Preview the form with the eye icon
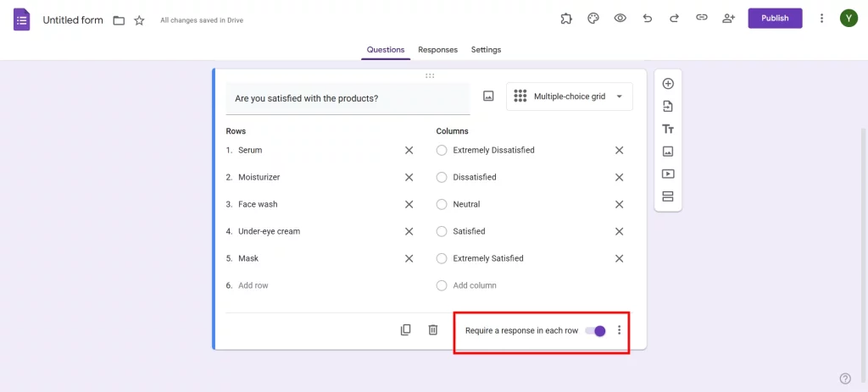 point(620,19)
